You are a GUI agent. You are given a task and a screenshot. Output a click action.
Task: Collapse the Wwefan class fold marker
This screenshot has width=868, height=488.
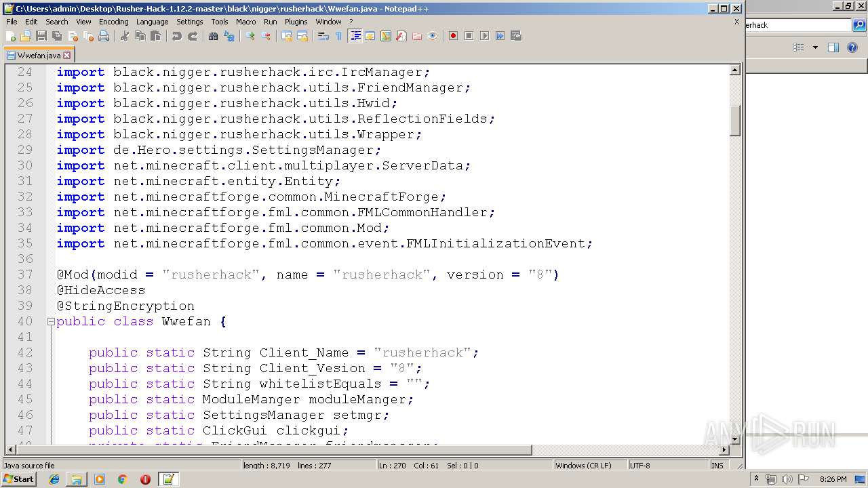click(51, 322)
